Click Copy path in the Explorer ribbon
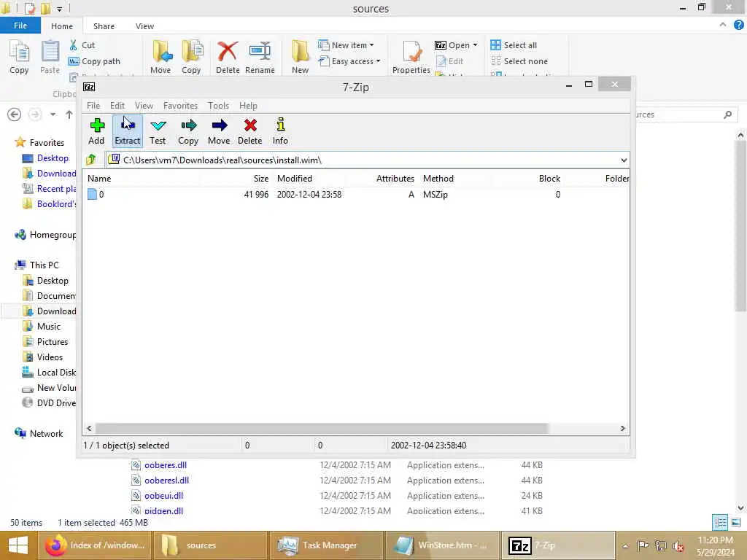The width and height of the screenshot is (747, 560). (94, 61)
